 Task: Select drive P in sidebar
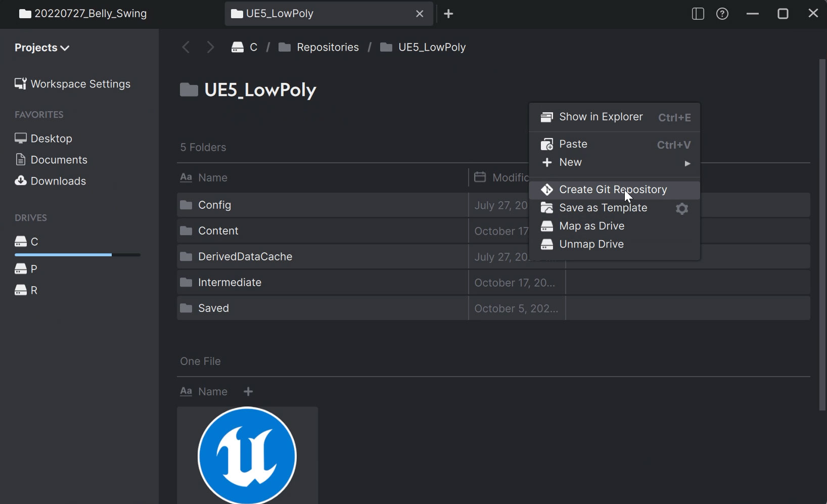click(x=26, y=269)
